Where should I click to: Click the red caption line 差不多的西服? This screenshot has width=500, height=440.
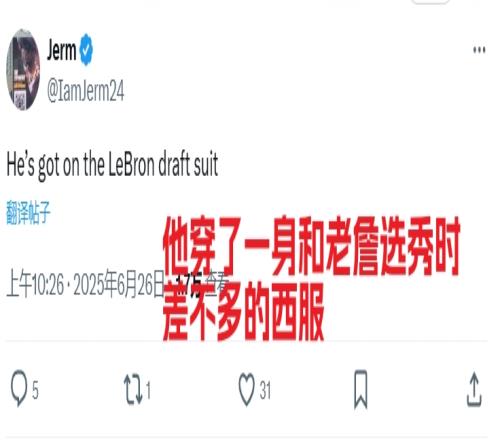click(244, 312)
